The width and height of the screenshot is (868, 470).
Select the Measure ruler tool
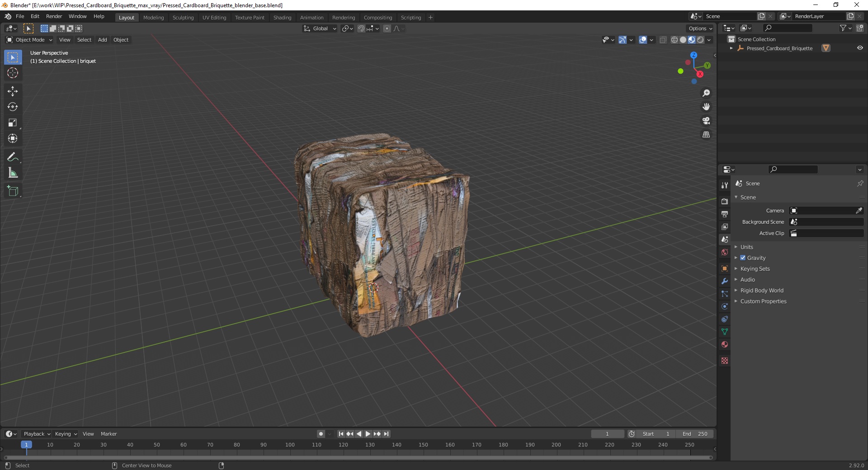[13, 173]
